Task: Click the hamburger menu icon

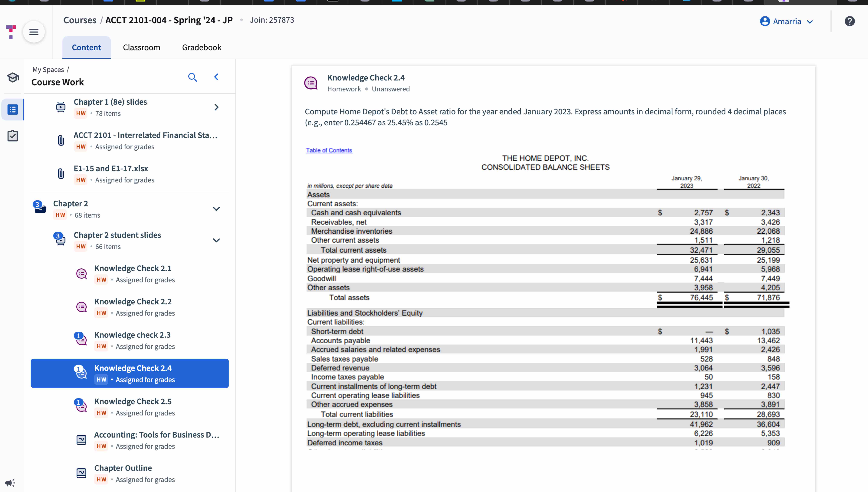Action: click(x=34, y=32)
